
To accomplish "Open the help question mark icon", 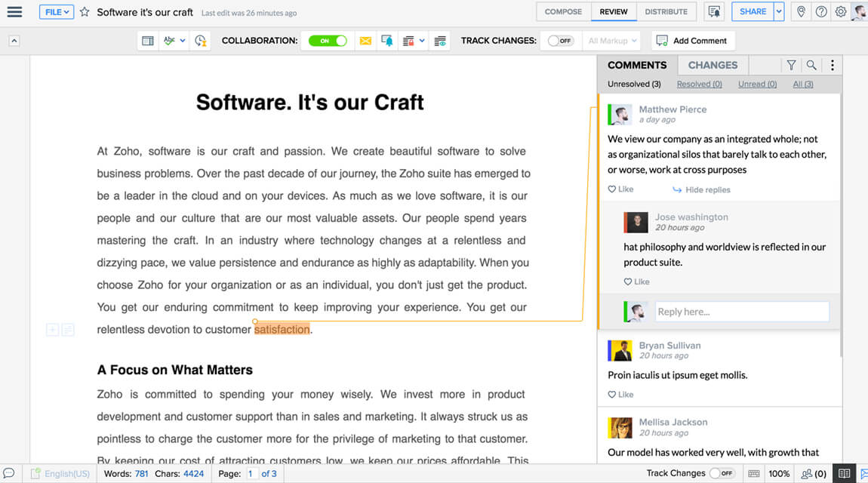I will tap(821, 12).
